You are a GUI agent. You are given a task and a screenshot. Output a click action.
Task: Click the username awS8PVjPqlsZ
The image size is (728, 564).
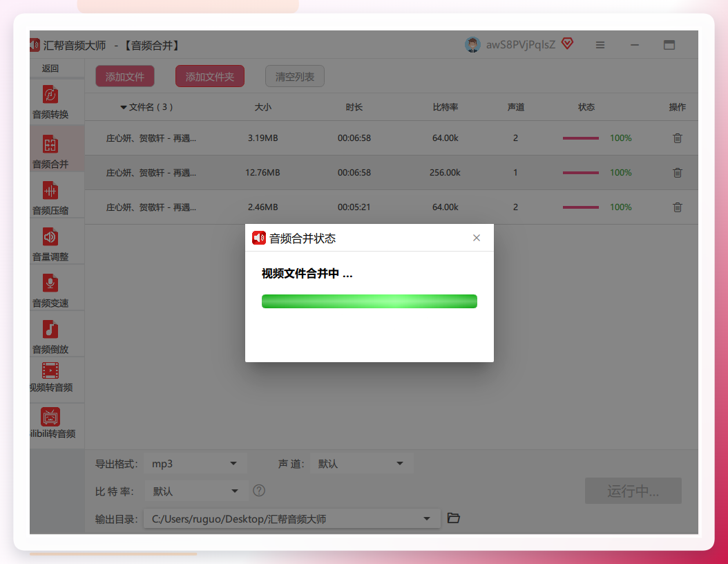pyautogui.click(x=521, y=45)
